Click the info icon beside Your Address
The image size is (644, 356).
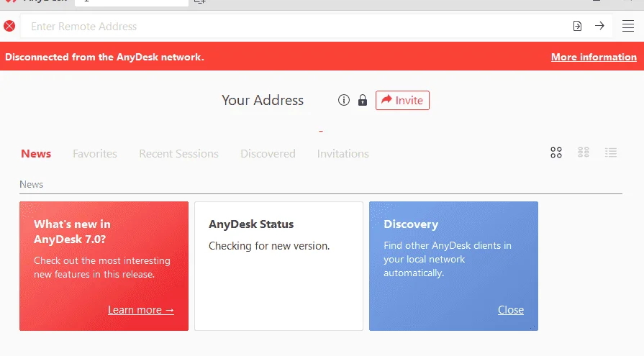point(344,100)
